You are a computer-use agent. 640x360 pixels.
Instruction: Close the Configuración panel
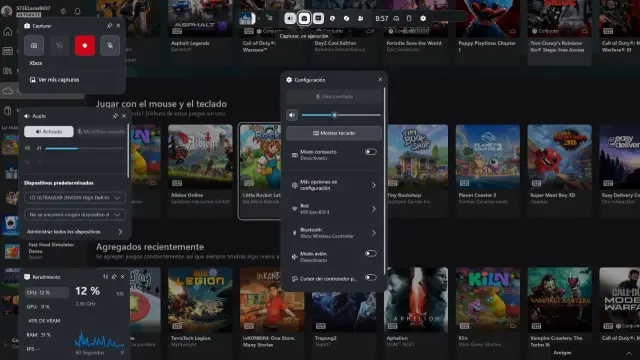[380, 80]
